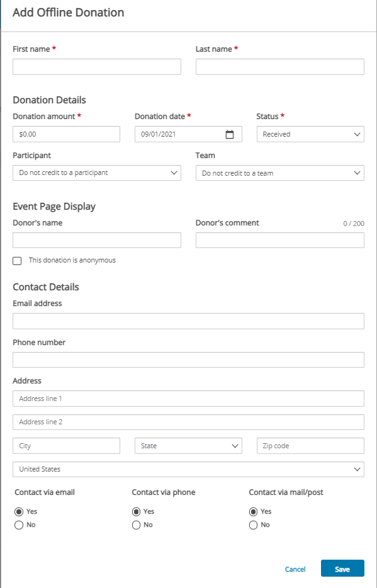Focus the First name field
This screenshot has height=588, width=377.
click(x=97, y=67)
